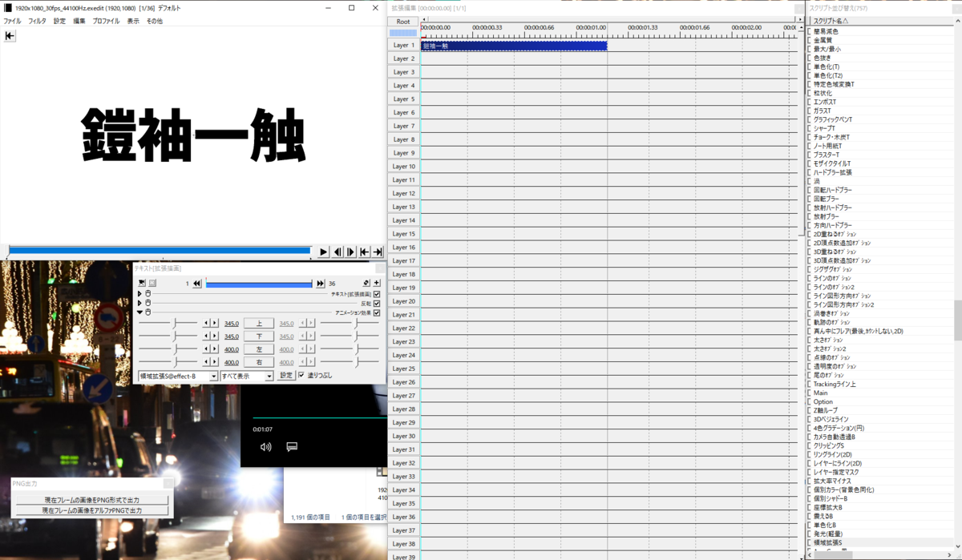The image size is (962, 560).
Task: Click 現在フレームの画像をPNG形式で出力 button
Action: 91,500
